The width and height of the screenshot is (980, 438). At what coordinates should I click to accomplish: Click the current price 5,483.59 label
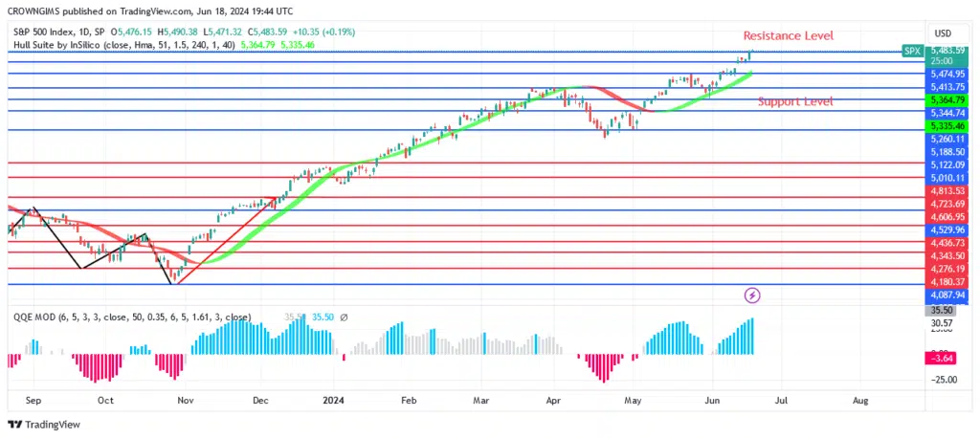click(946, 50)
